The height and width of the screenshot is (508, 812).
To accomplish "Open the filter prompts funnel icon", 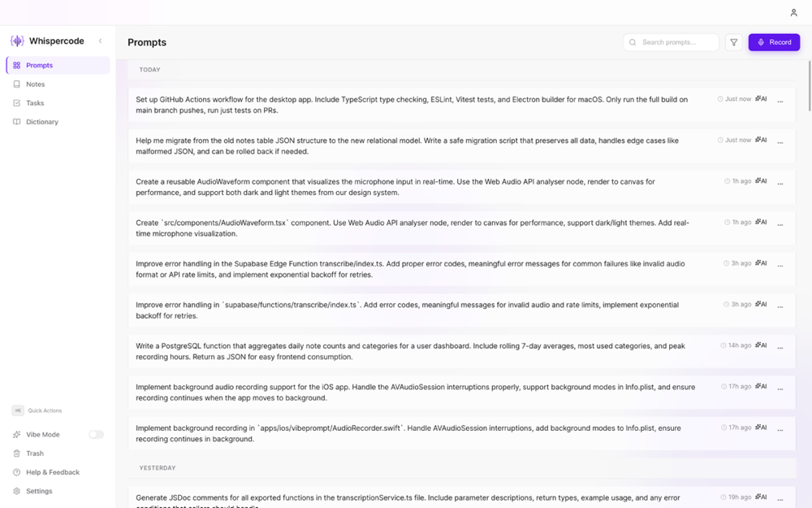I will (x=733, y=42).
